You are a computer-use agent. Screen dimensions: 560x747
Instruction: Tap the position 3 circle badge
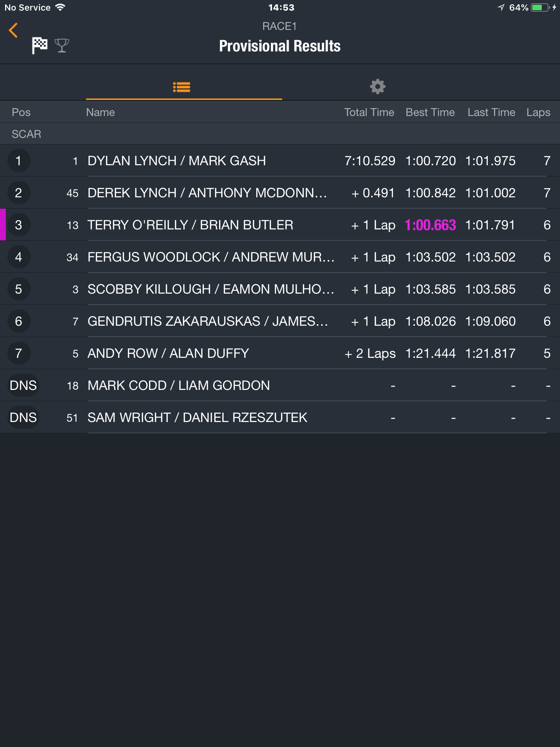18,225
